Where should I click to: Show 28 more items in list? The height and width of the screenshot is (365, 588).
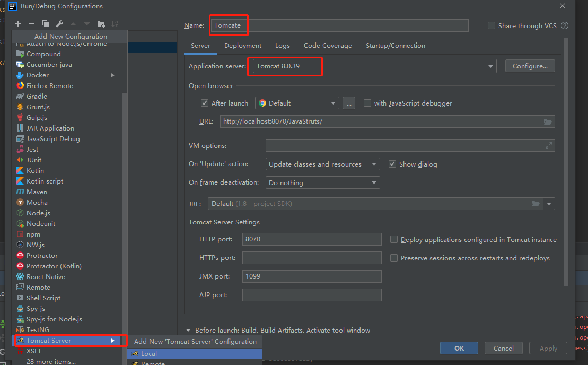[51, 362]
